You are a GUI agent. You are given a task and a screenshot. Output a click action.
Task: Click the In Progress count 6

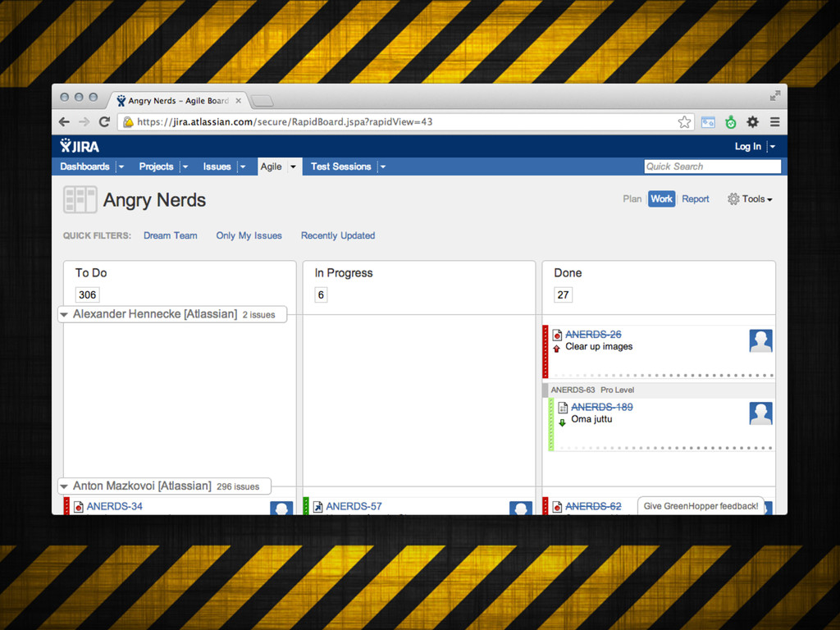321,294
